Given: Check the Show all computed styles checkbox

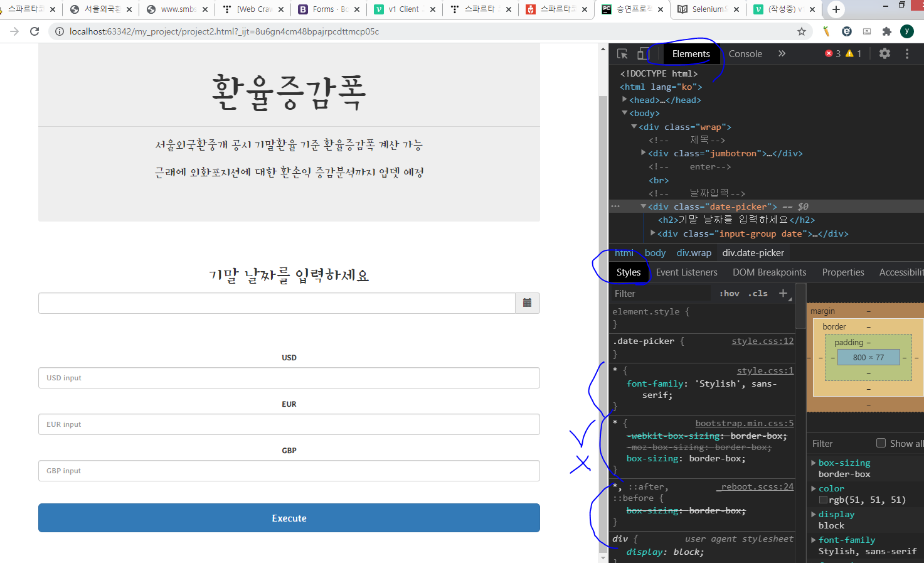Looking at the screenshot, I should pos(881,443).
